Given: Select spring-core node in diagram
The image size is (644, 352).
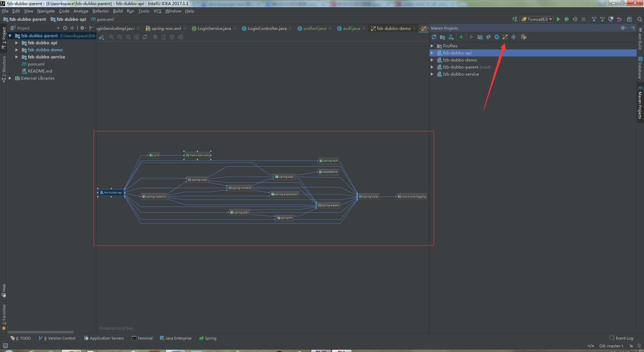Looking at the screenshot, I should [x=368, y=196].
